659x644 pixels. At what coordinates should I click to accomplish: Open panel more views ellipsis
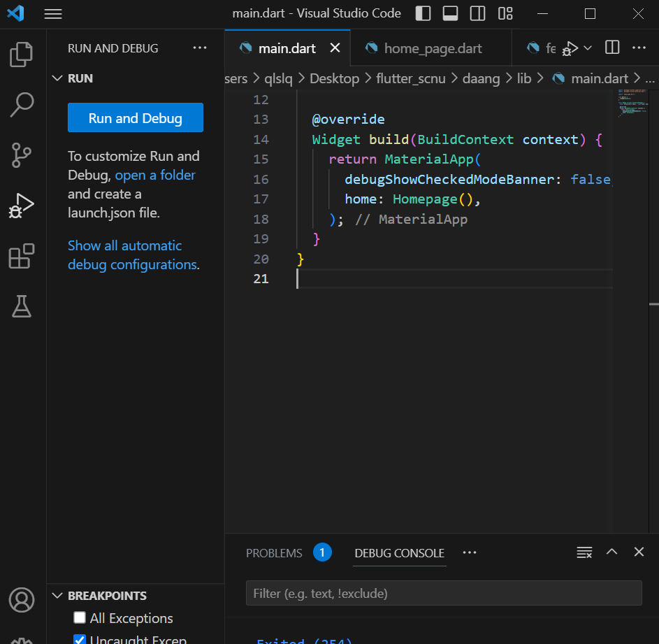[x=470, y=552]
